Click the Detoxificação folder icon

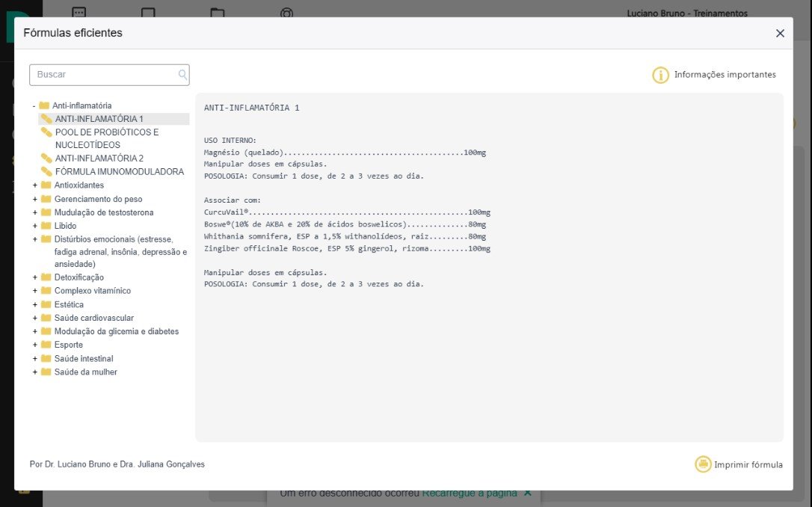(x=46, y=277)
